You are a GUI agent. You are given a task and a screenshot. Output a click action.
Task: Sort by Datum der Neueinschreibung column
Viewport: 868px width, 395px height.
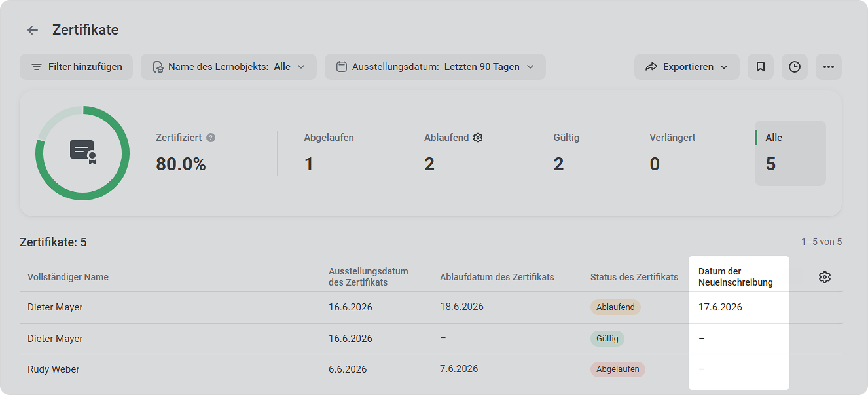pyautogui.click(x=736, y=277)
